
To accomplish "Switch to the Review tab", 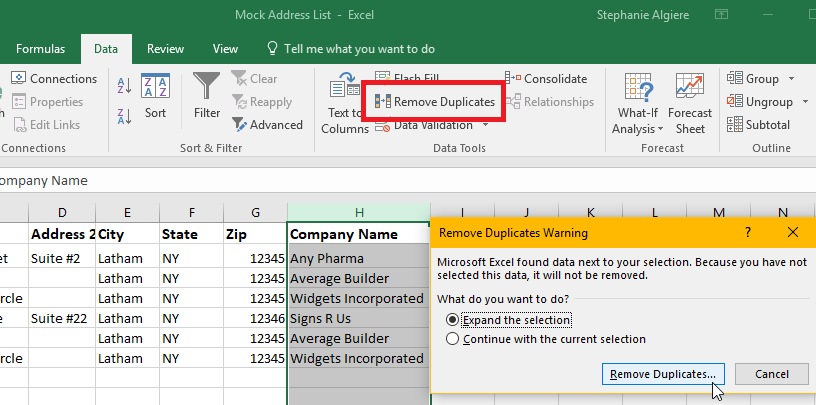I will point(165,48).
